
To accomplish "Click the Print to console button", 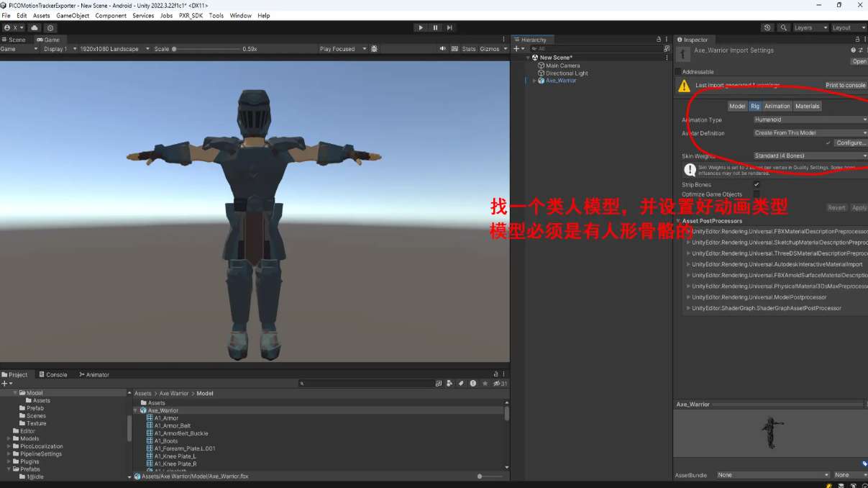I will [x=845, y=86].
